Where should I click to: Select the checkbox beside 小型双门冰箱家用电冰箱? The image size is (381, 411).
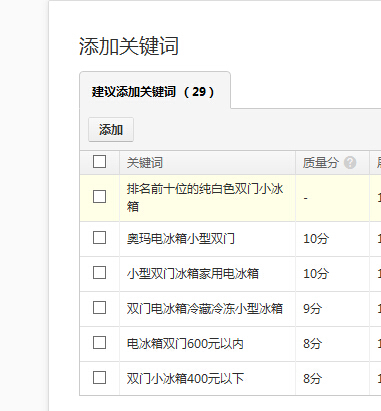click(99, 273)
